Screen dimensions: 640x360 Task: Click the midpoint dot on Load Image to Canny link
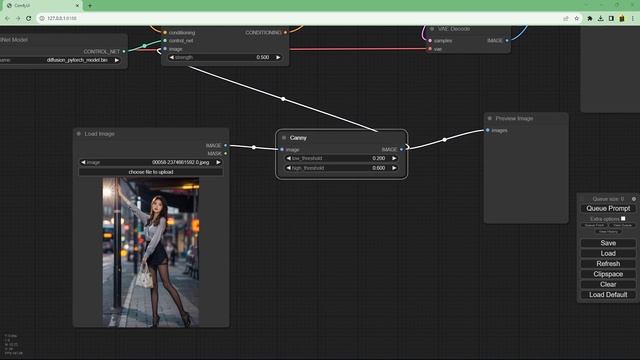tap(254, 147)
